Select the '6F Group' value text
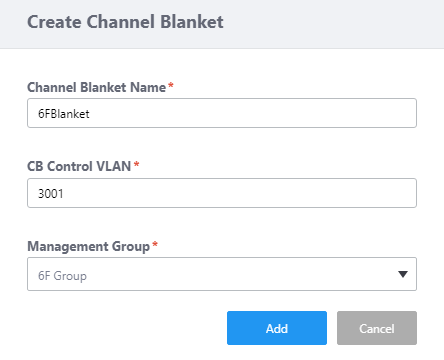Image resolution: width=444 pixels, height=360 pixels. click(62, 276)
